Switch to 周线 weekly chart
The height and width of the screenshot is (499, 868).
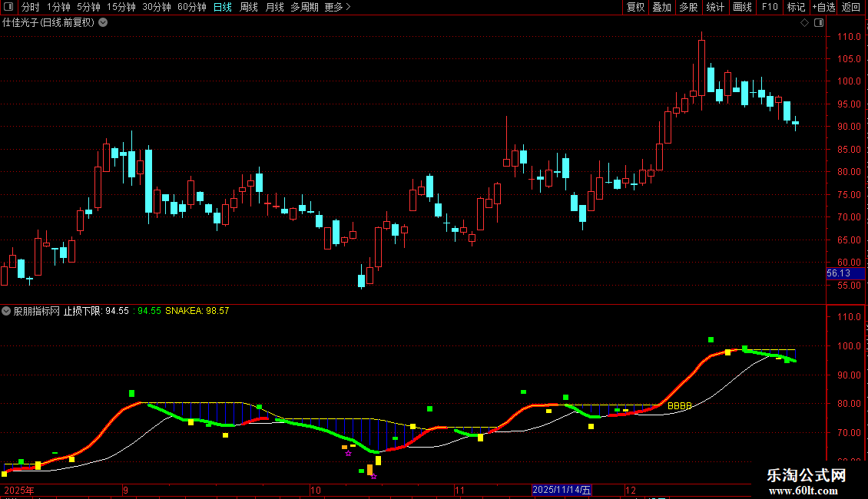pos(249,7)
